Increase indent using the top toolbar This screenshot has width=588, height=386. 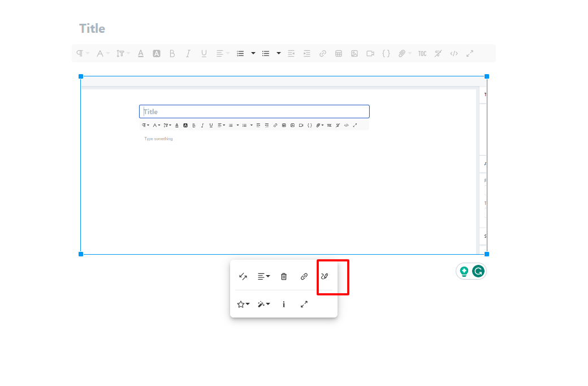coord(307,54)
